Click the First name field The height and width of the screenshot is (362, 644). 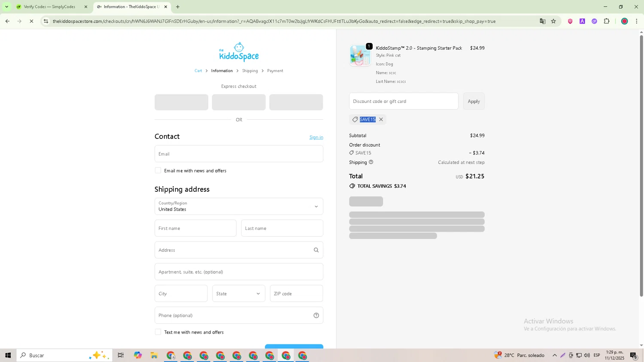point(195,228)
